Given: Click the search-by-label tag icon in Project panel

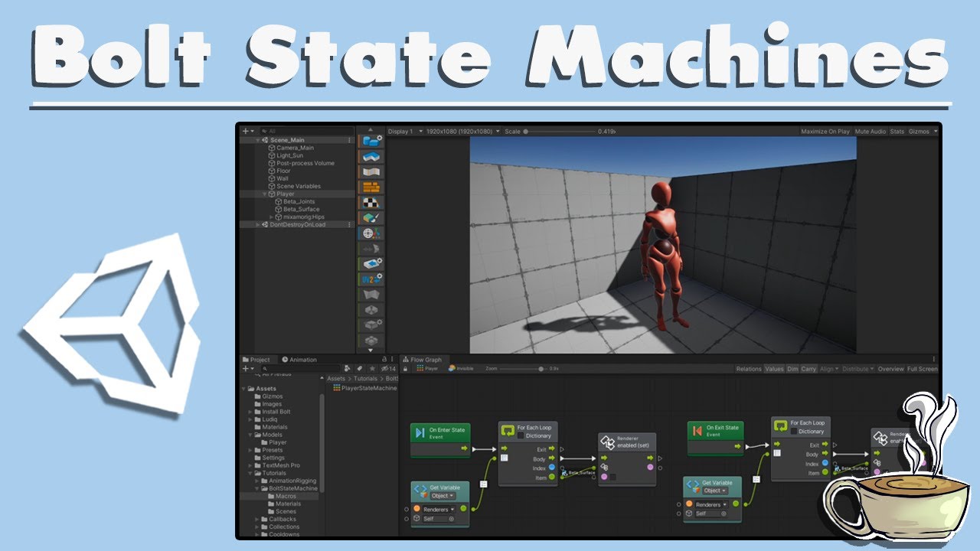Looking at the screenshot, I should coord(360,368).
